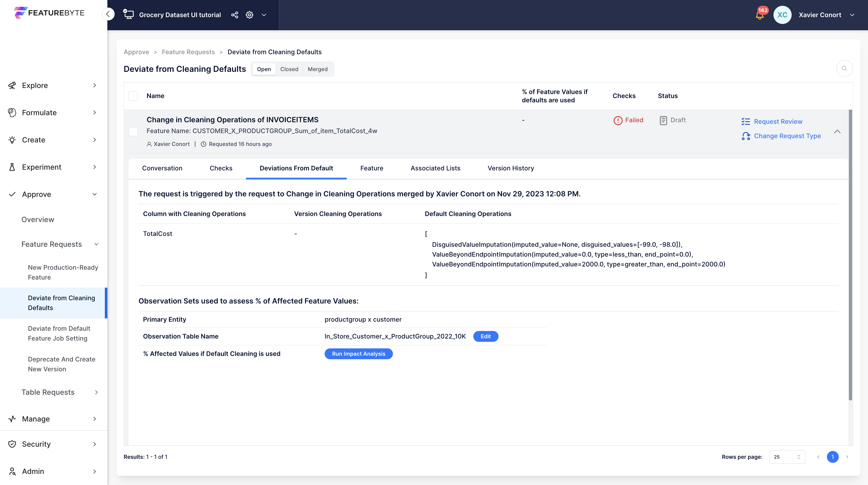868x485 pixels.
Task: Open the Rows per page dropdown
Action: [787, 457]
